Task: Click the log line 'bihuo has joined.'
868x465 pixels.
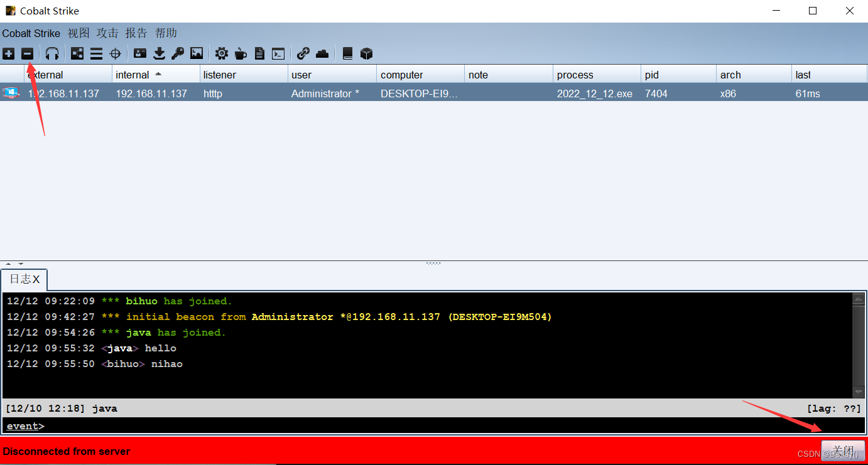Action: pos(119,301)
